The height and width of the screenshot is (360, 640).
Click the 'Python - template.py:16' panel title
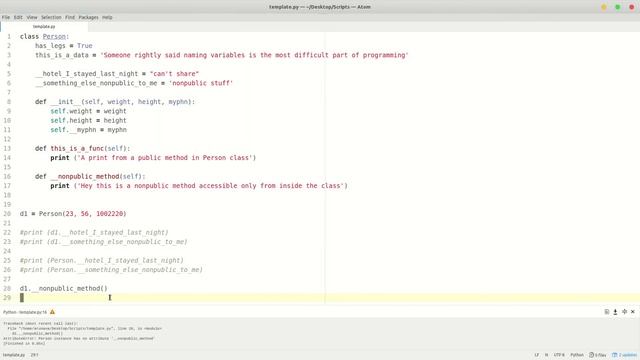point(25,312)
